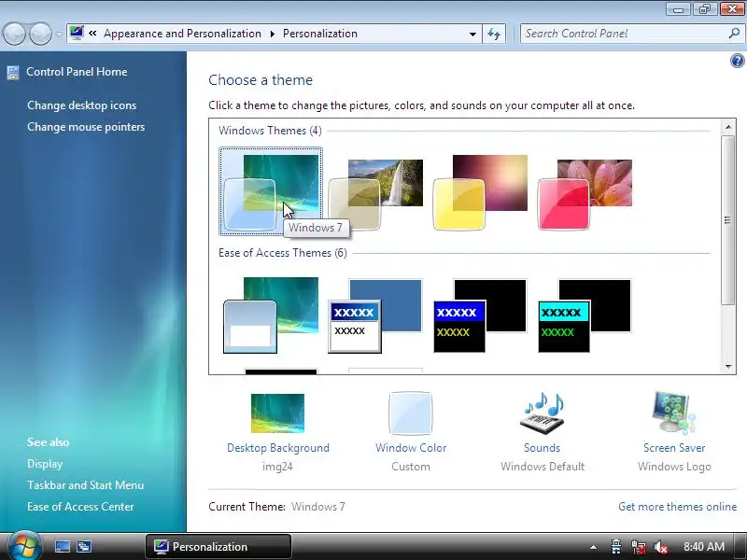The width and height of the screenshot is (747, 560).
Task: Click the Windows Default sounds text
Action: [543, 466]
